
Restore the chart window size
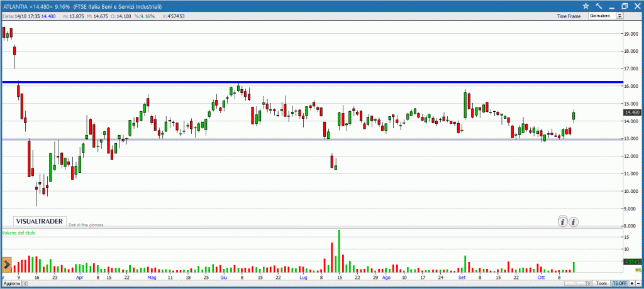624,6
